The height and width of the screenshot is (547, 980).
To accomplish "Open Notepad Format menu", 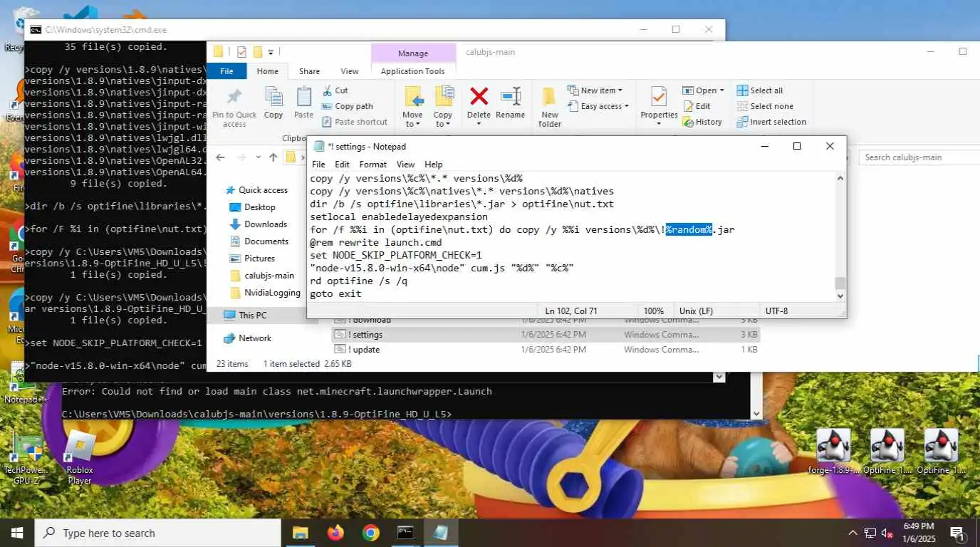I will tap(373, 165).
